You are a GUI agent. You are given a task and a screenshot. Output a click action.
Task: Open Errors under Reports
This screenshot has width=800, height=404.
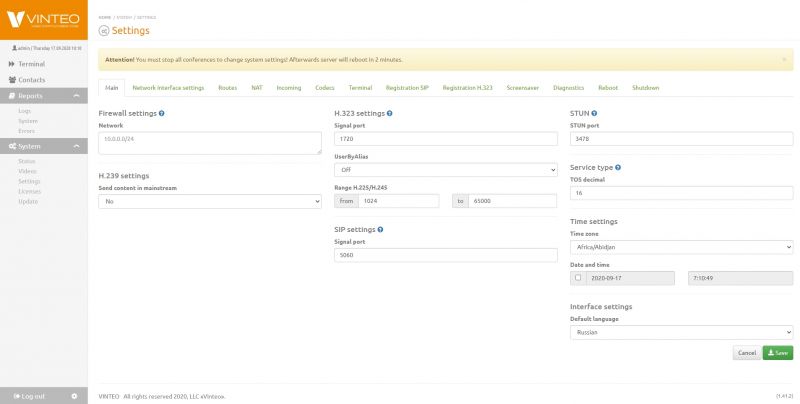(x=27, y=131)
